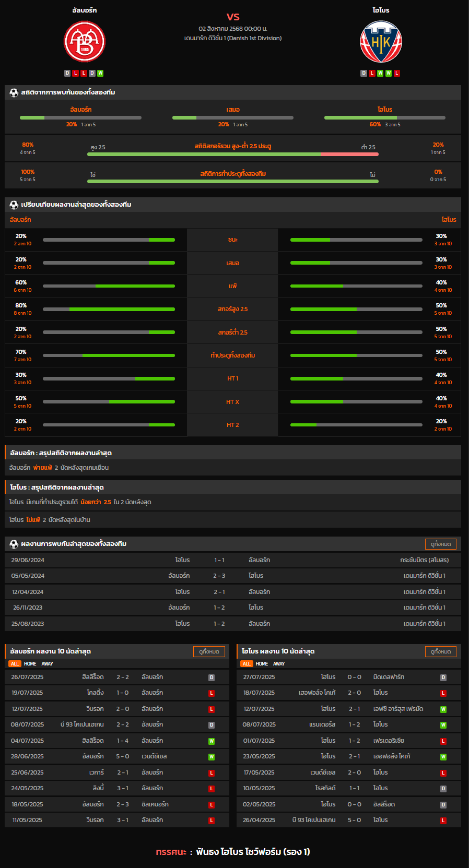Click the Hobro HIK team crest

[381, 41]
